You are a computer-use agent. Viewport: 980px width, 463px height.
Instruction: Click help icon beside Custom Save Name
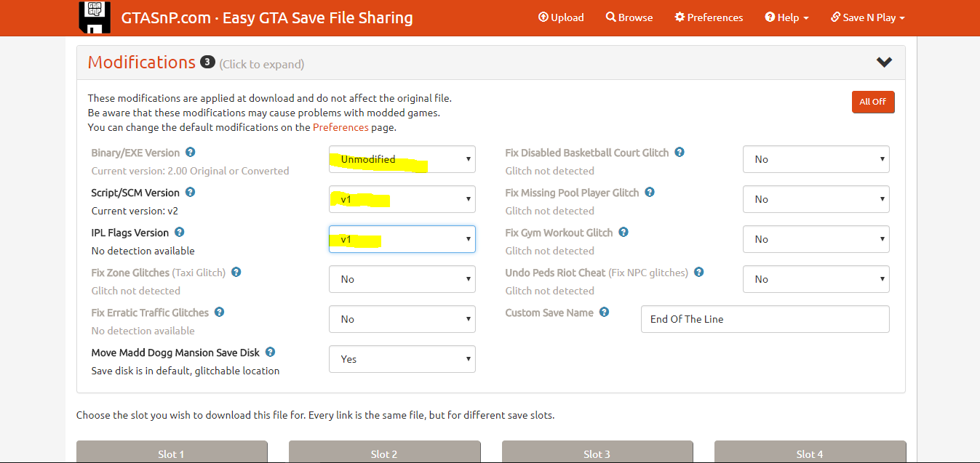pos(604,313)
